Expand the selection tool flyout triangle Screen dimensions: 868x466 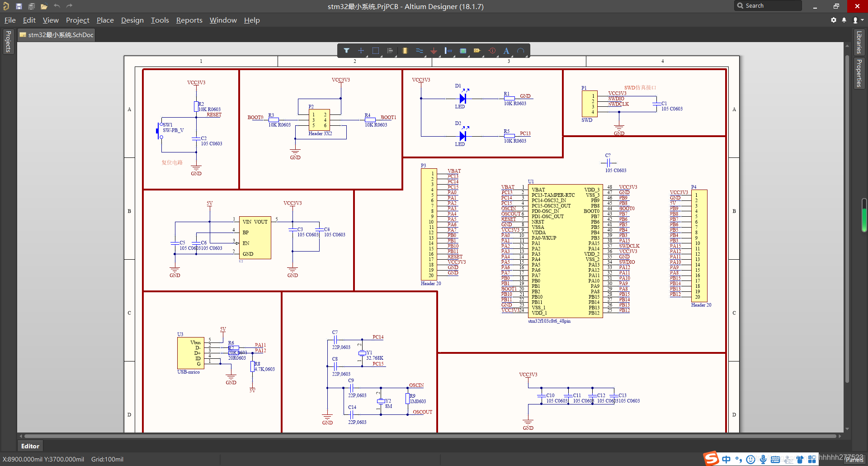382,56
